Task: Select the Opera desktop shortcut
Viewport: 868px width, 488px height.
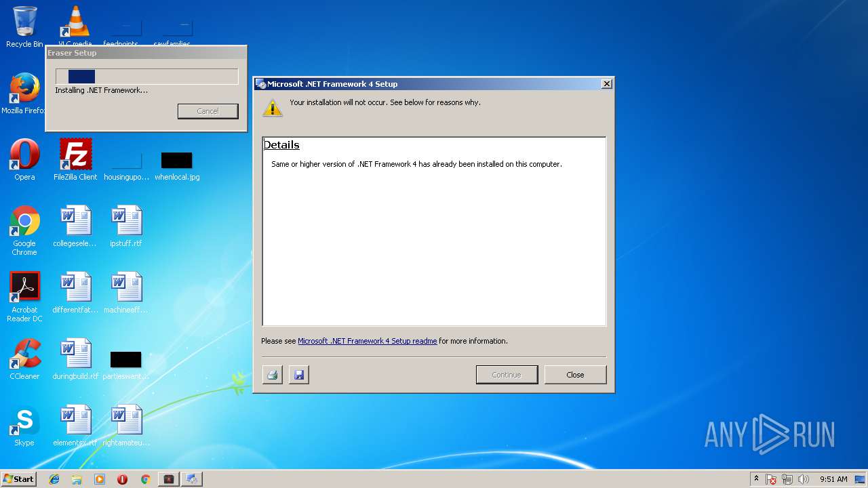Action: coord(24,160)
